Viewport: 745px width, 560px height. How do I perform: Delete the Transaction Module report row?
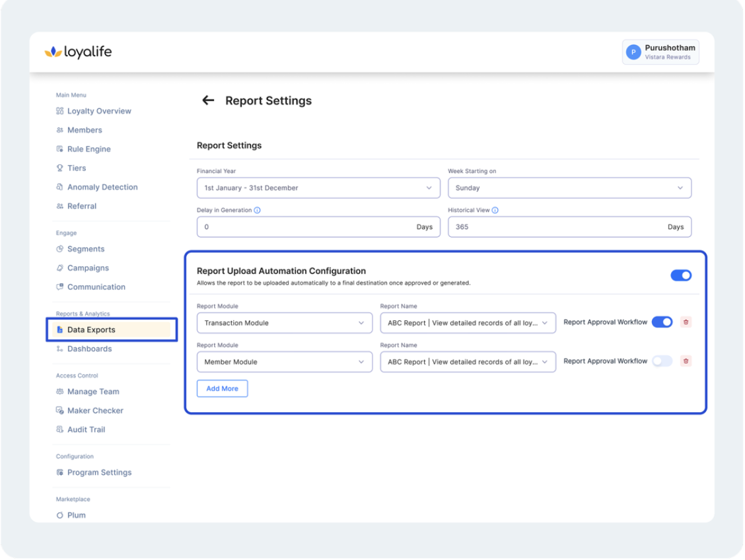pyautogui.click(x=686, y=322)
